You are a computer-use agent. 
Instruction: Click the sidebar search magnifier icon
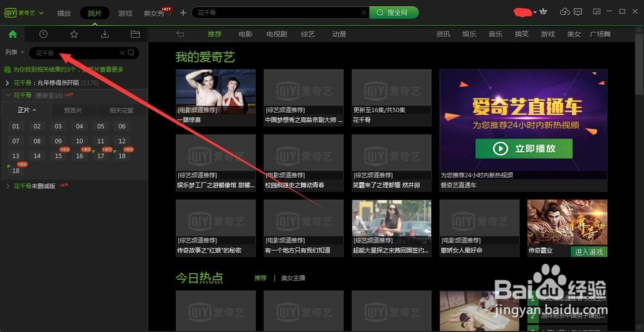(131, 53)
